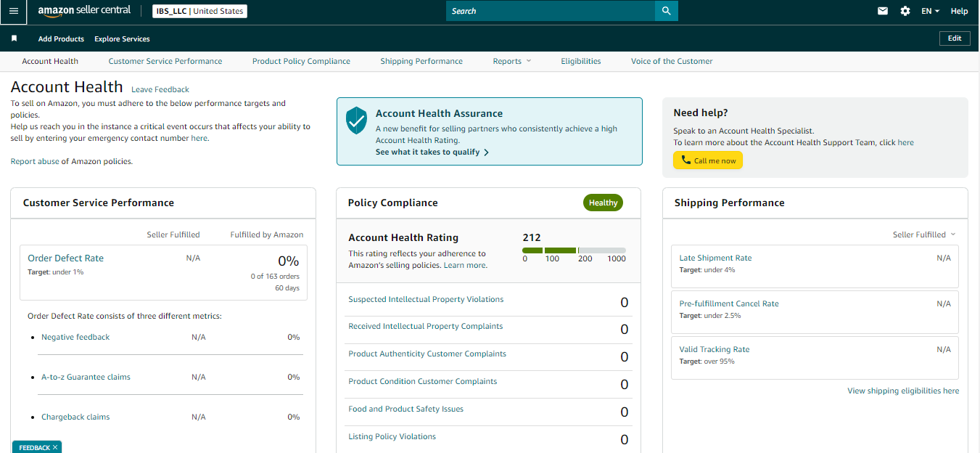Open the Eligibilities tab

[581, 61]
